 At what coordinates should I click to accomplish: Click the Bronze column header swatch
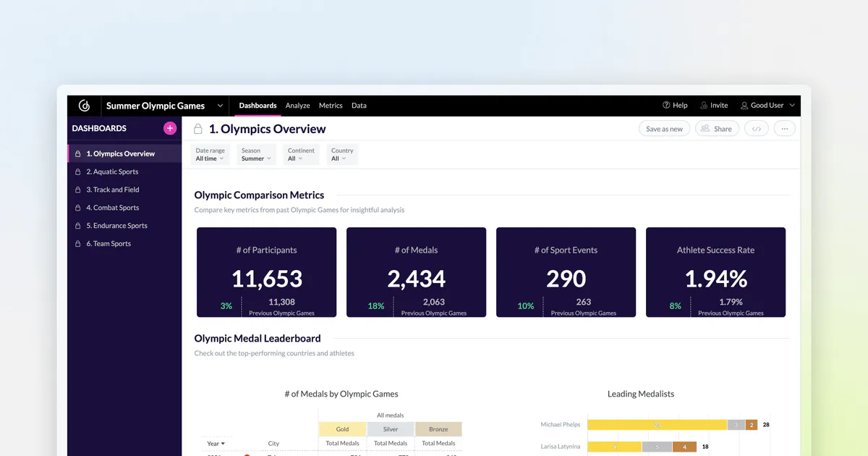[x=438, y=429]
